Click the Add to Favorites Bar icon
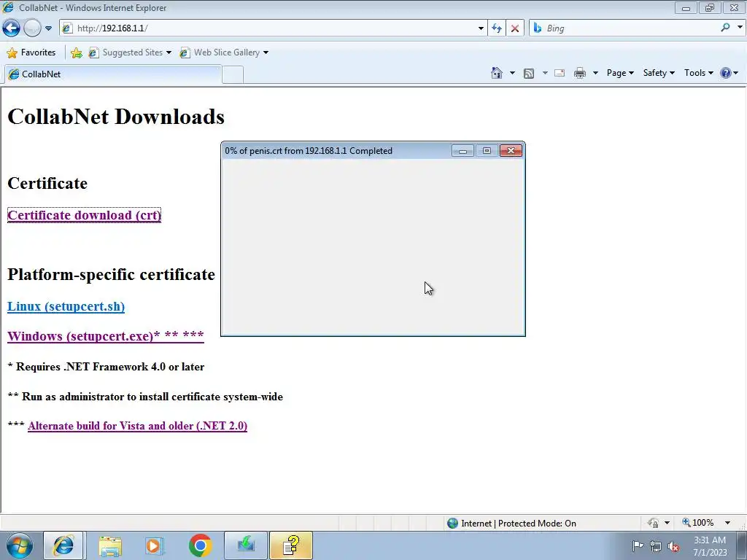This screenshot has width=747, height=560. point(76,52)
